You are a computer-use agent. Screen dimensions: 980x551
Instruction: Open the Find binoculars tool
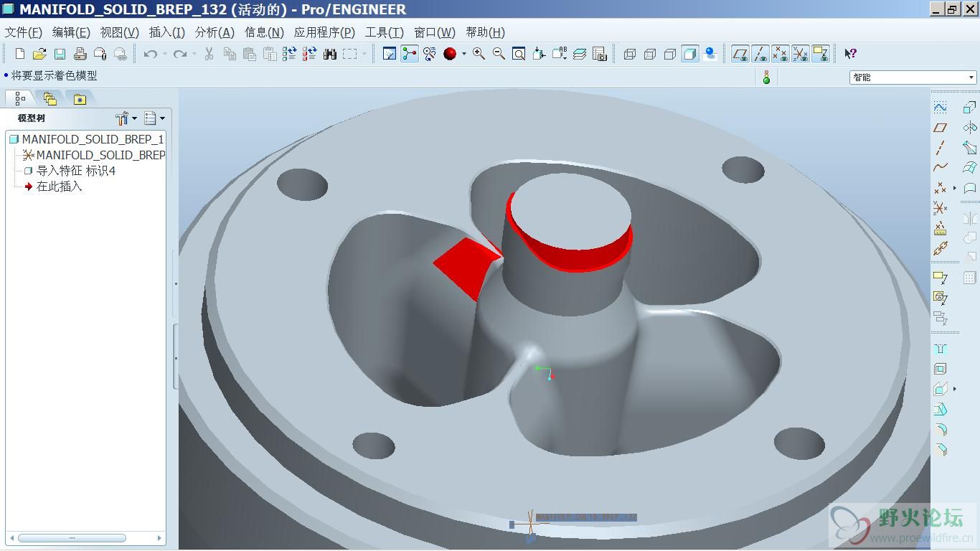[x=330, y=54]
